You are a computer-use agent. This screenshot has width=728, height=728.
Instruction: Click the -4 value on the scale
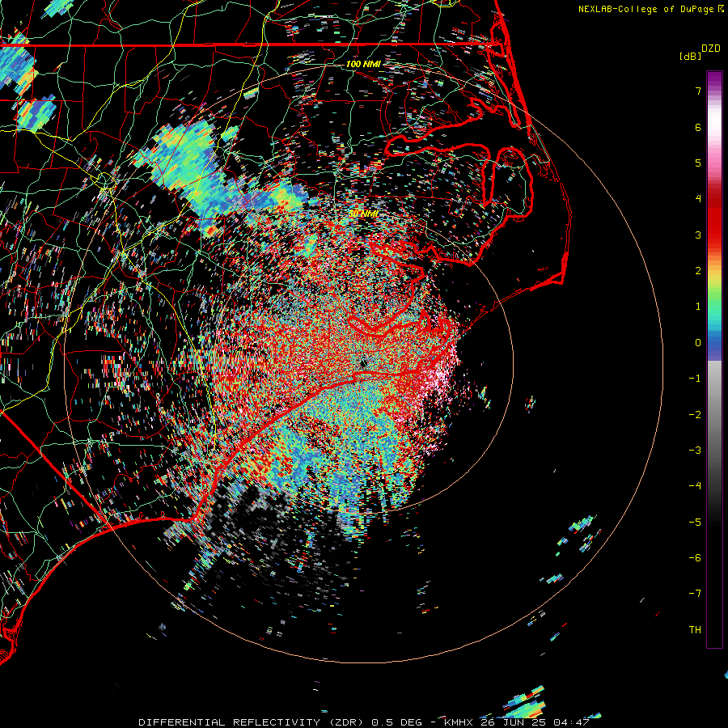click(695, 486)
